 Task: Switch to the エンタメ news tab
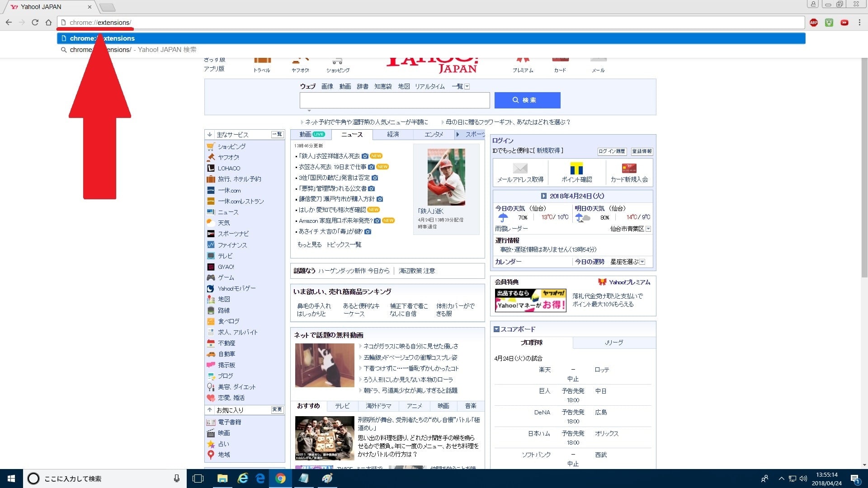434,134
